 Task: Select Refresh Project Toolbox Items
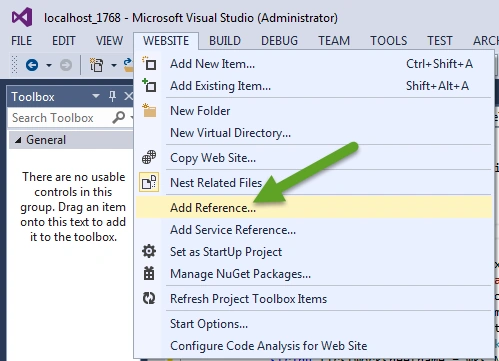coord(314,299)
